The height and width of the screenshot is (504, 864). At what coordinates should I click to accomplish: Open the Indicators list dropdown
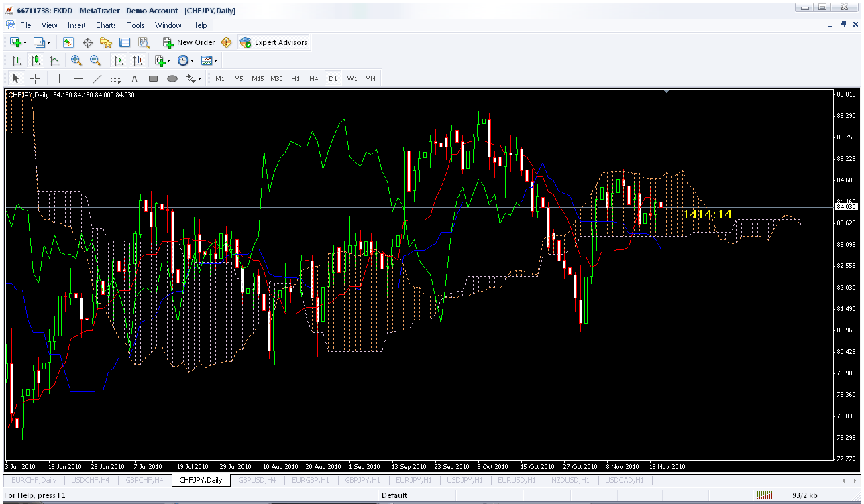[x=162, y=60]
